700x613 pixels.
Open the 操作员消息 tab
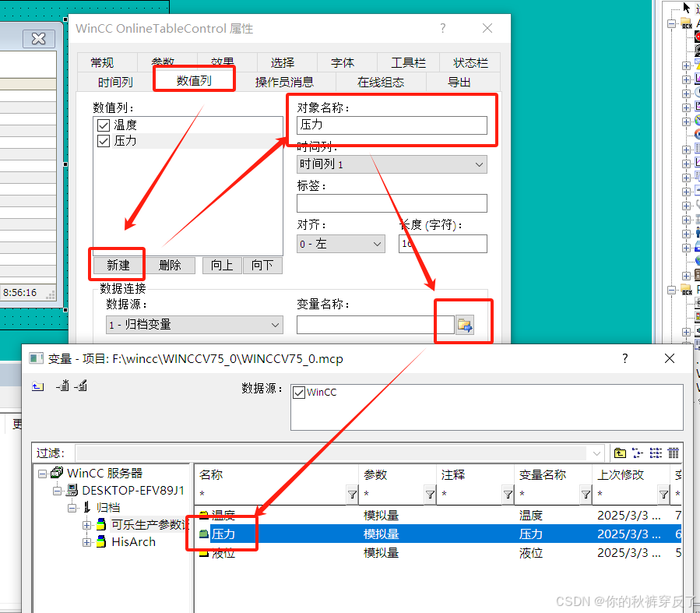click(284, 82)
